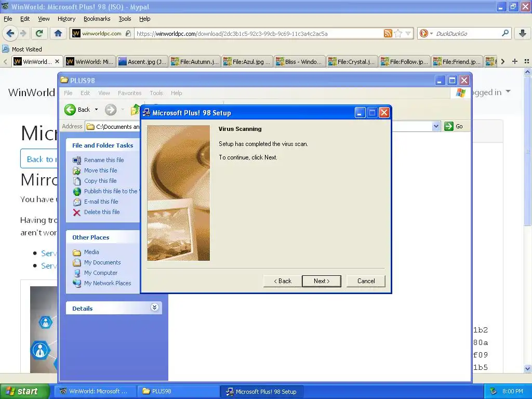Bookmark page with the star icon

click(x=398, y=33)
